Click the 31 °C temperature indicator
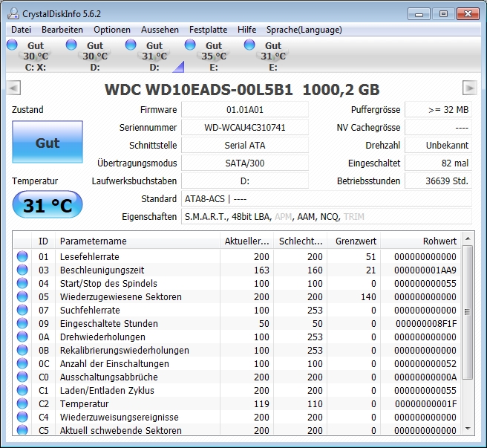This screenshot has height=448, width=487. (x=48, y=204)
